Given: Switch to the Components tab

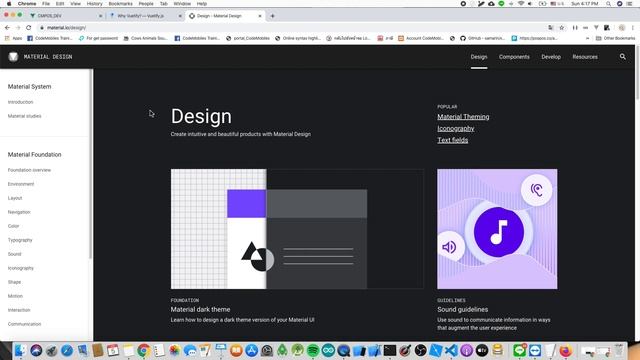Looking at the screenshot, I should coord(514,57).
